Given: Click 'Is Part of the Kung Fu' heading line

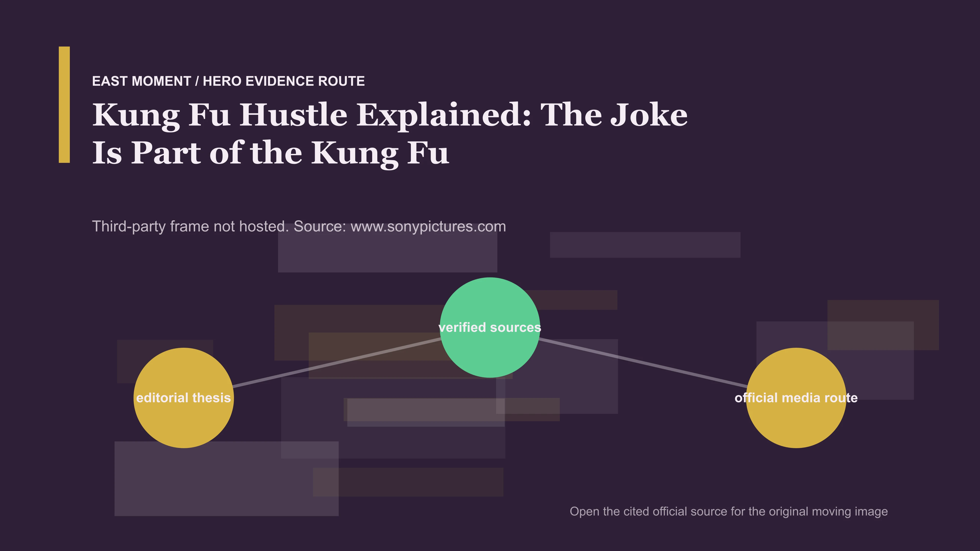Looking at the screenshot, I should (270, 153).
